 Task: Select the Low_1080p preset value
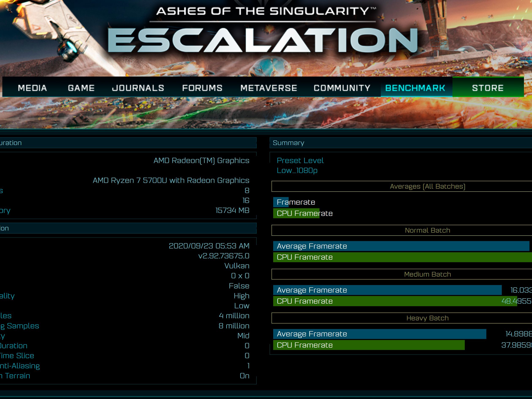click(297, 170)
